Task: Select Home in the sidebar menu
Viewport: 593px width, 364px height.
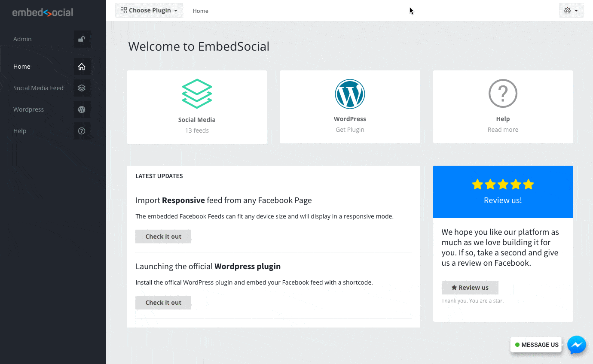Action: click(x=22, y=67)
